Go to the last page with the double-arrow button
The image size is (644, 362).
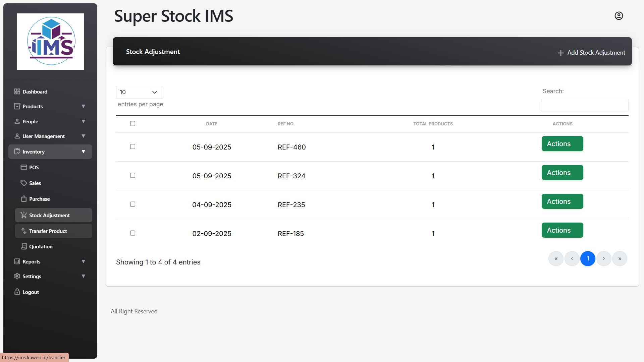click(x=620, y=258)
